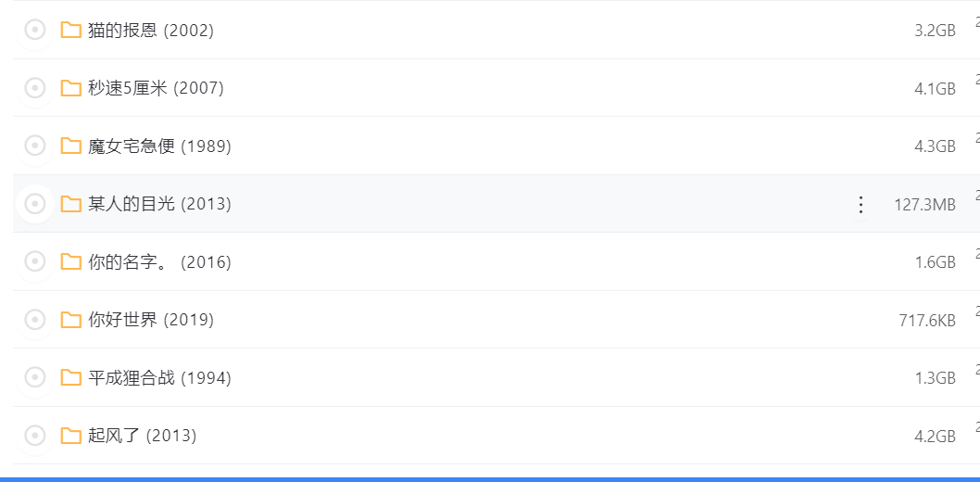
Task: Click the folder icon for 你好世界 (2019)
Action: click(70, 320)
